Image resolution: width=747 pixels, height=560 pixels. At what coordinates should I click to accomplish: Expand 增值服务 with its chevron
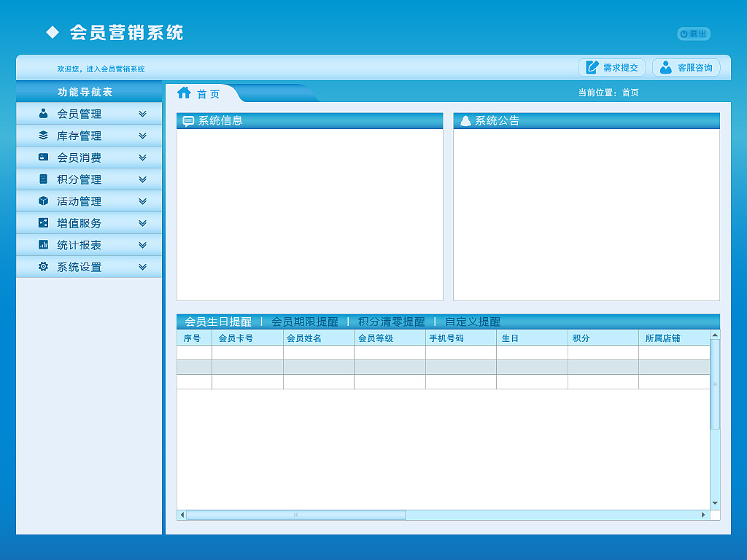point(142,223)
